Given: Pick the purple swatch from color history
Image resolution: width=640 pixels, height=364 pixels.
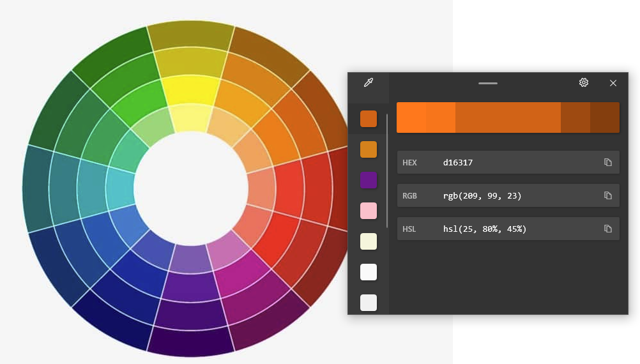Looking at the screenshot, I should coord(369,180).
